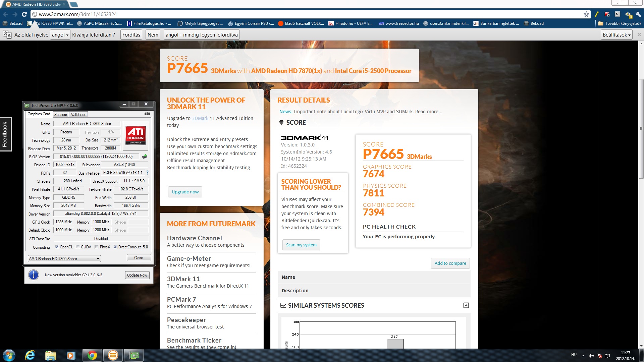Open the PCMark 7 link
The width and height of the screenshot is (644, 362).
click(x=181, y=299)
